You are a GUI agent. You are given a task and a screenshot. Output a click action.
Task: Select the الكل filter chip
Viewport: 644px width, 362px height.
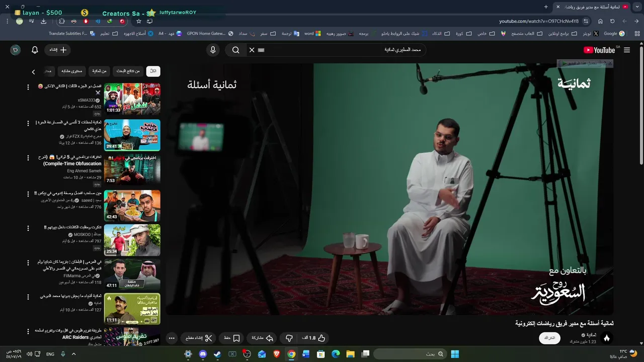click(153, 71)
